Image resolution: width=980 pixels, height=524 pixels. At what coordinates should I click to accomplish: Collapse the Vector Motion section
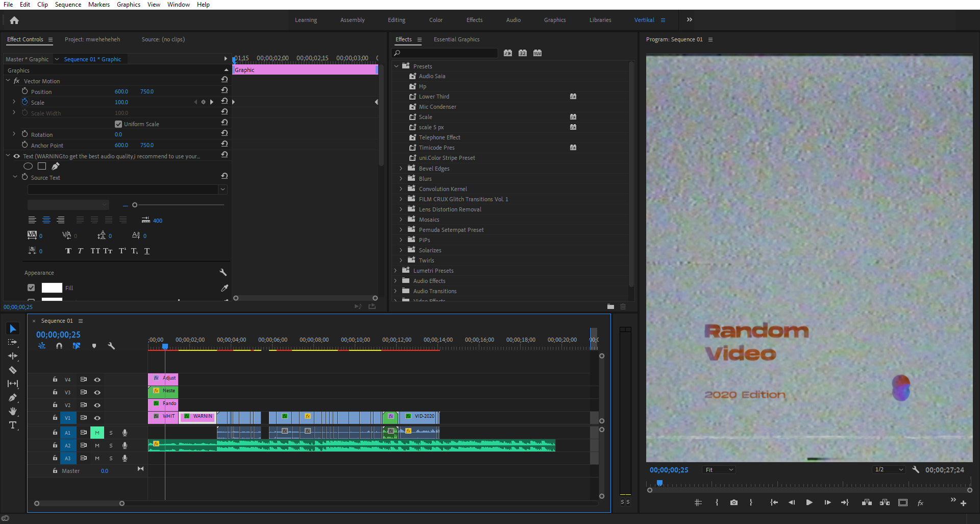click(x=8, y=81)
